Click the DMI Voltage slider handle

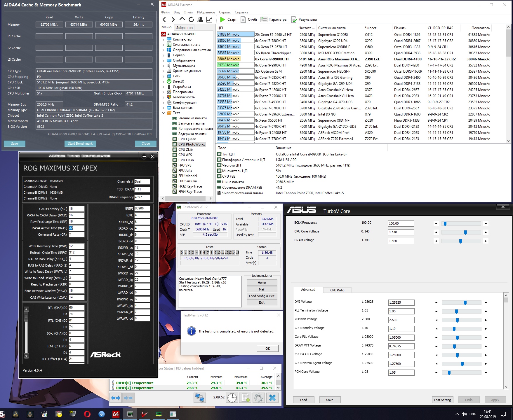(x=465, y=303)
